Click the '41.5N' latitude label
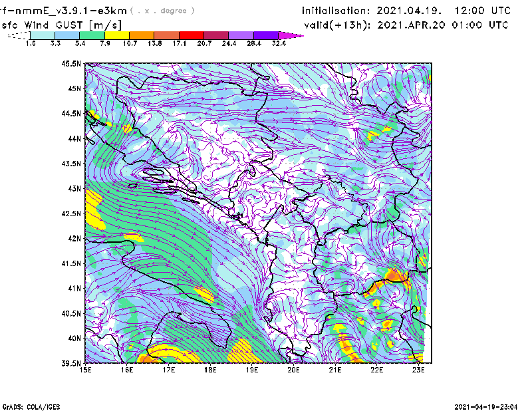 pyautogui.click(x=71, y=263)
